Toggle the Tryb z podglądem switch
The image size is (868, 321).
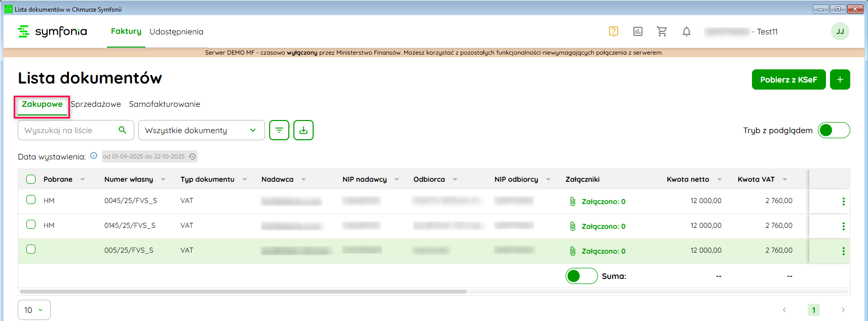click(834, 130)
